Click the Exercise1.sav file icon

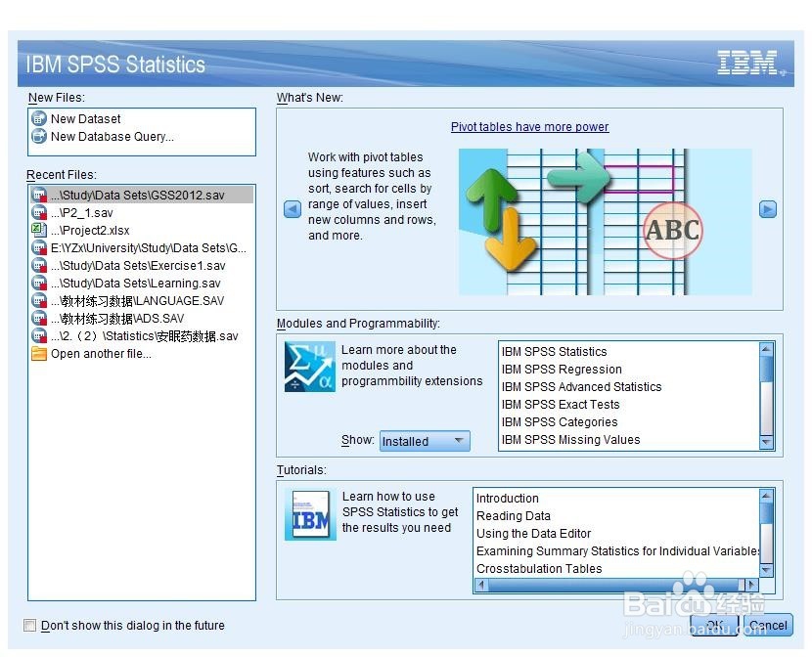coord(39,265)
